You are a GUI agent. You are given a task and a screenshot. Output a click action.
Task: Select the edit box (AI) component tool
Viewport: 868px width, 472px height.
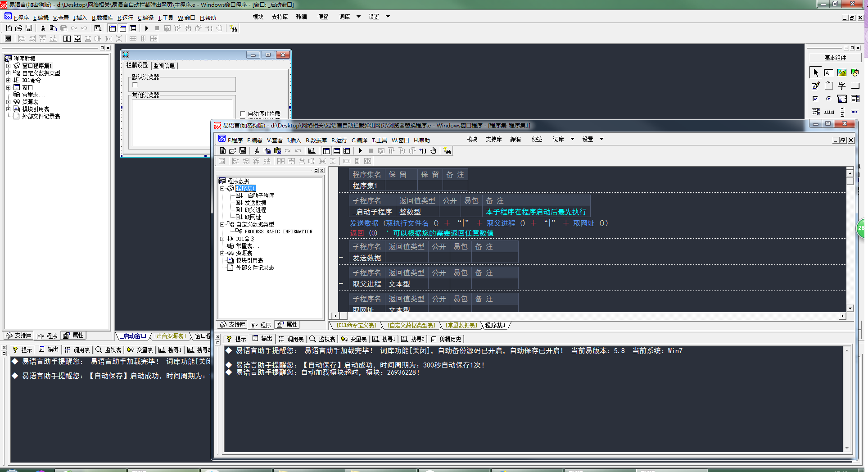[828, 73]
